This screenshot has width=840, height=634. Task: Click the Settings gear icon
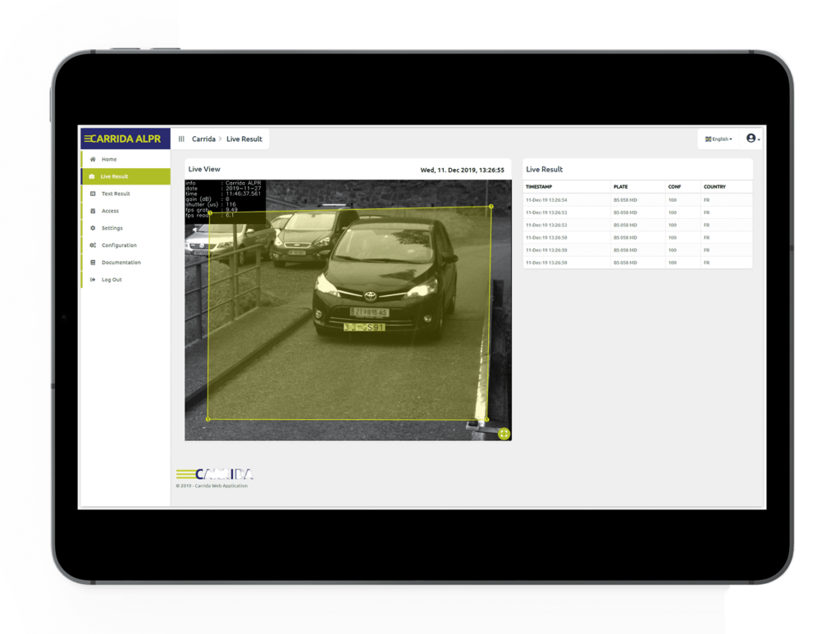[x=93, y=228]
